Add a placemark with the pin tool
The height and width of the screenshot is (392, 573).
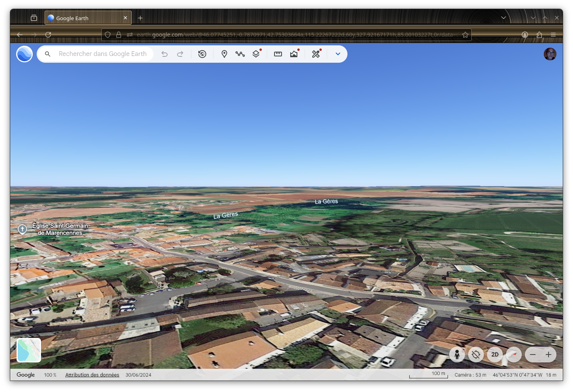(x=224, y=54)
